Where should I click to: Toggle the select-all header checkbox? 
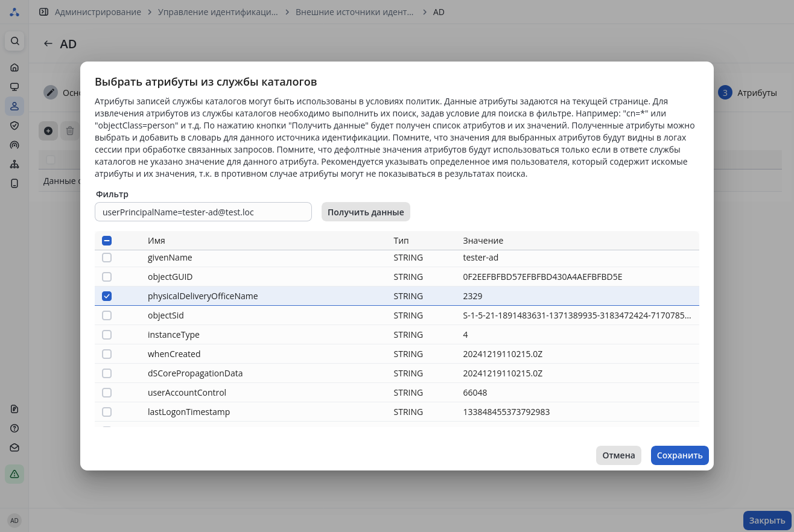(x=107, y=241)
